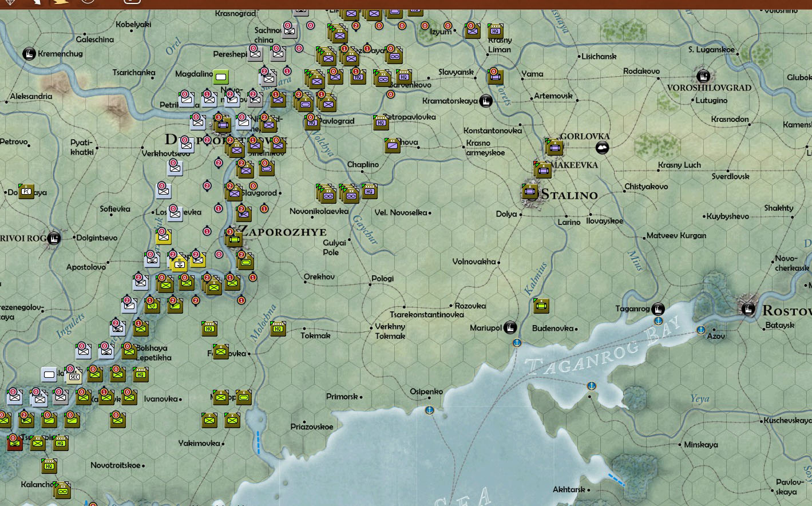Click the Matveev Kurgan town label
This screenshot has width=812, height=506.
[x=676, y=235]
